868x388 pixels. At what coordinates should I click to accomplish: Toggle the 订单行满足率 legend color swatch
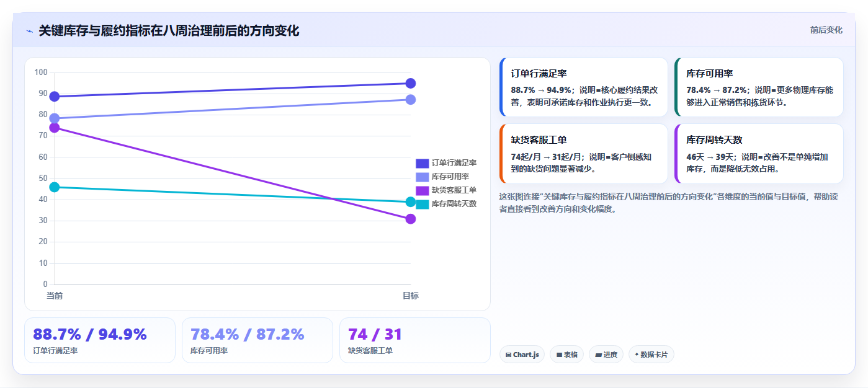click(x=422, y=163)
